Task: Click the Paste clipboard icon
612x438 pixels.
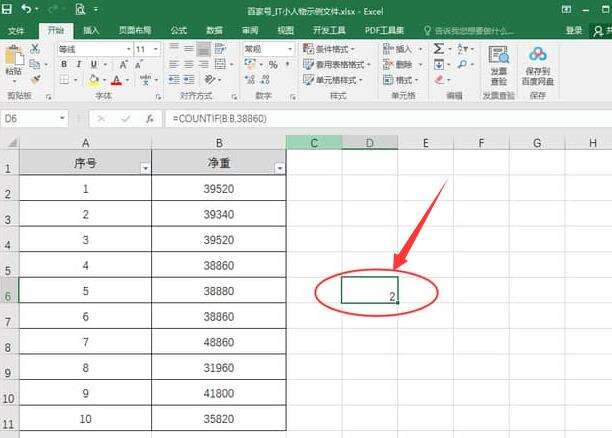Action: pyautogui.click(x=14, y=56)
